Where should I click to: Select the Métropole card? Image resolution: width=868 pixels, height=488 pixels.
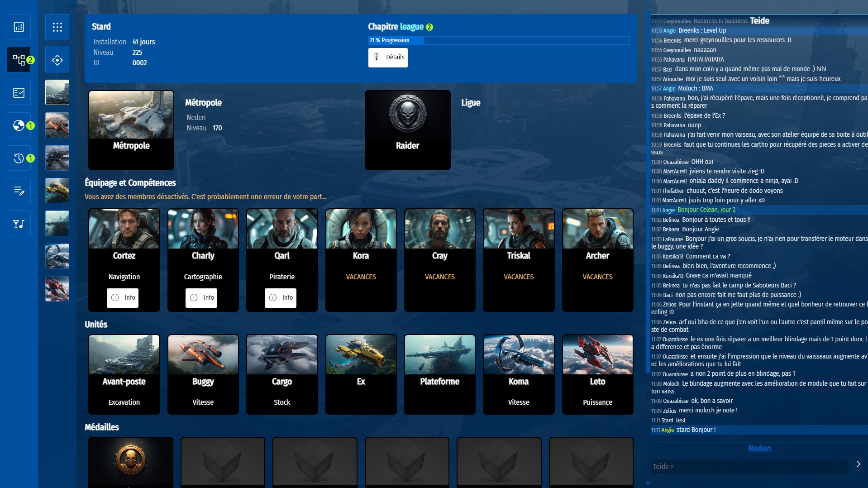(131, 130)
